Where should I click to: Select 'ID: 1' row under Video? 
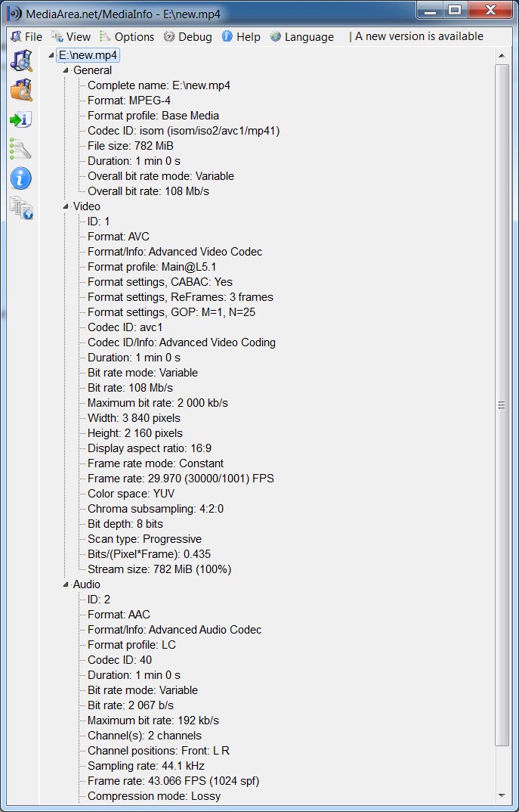click(x=98, y=222)
